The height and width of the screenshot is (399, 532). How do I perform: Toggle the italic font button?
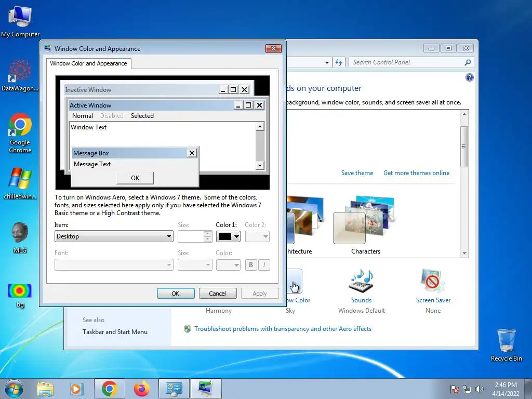[x=264, y=265]
